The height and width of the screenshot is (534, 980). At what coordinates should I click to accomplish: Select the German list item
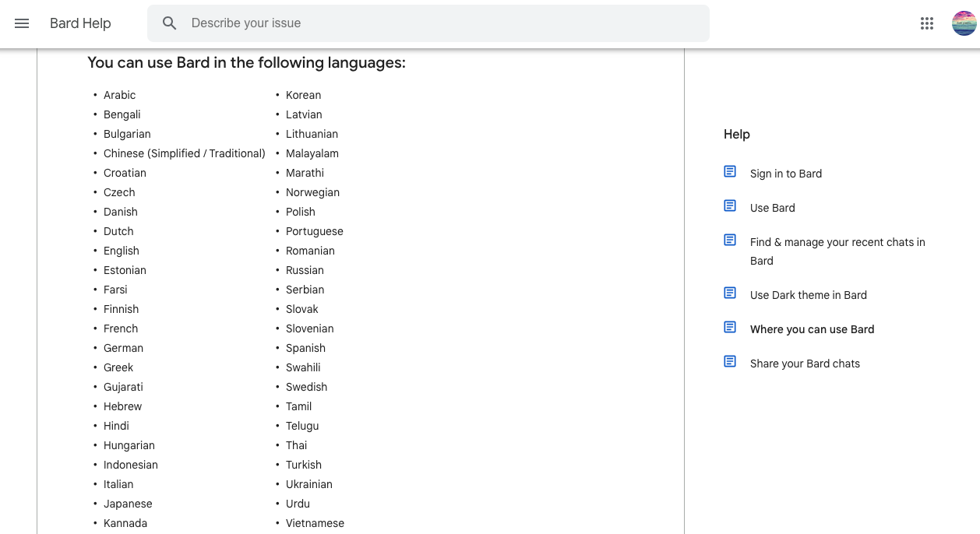pos(123,348)
